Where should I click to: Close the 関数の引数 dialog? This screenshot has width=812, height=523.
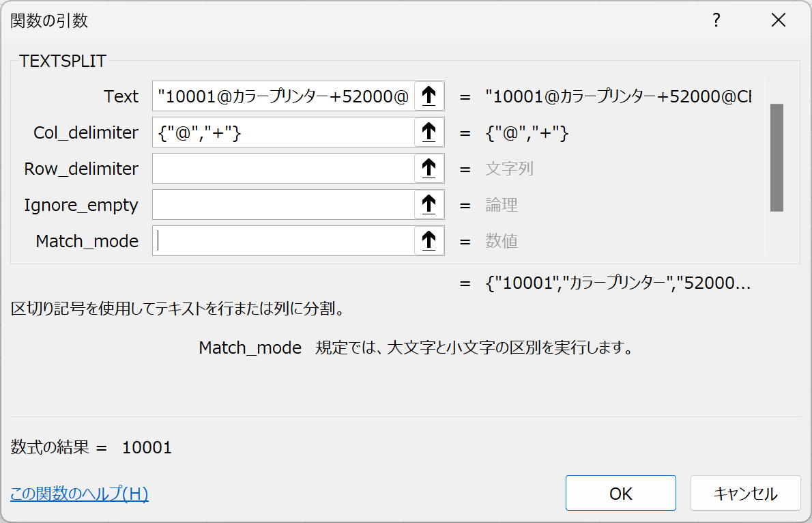[x=779, y=20]
